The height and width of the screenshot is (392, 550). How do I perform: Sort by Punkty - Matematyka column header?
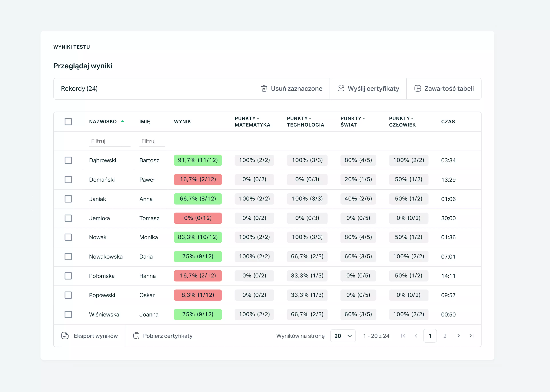click(x=252, y=122)
